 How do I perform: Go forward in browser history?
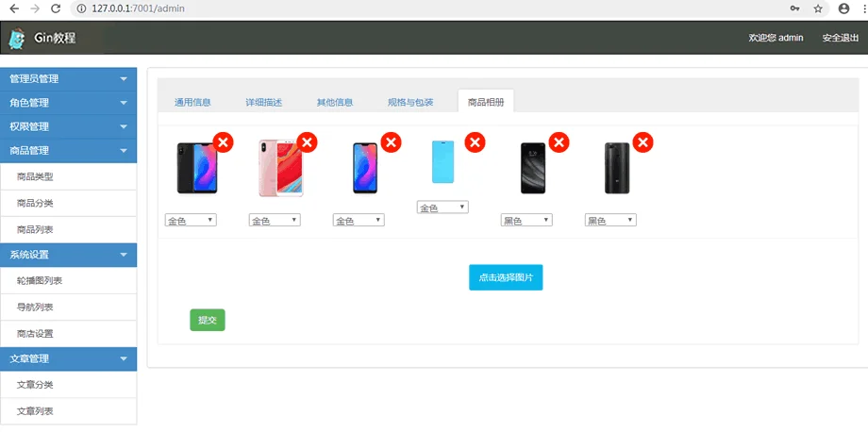click(35, 8)
